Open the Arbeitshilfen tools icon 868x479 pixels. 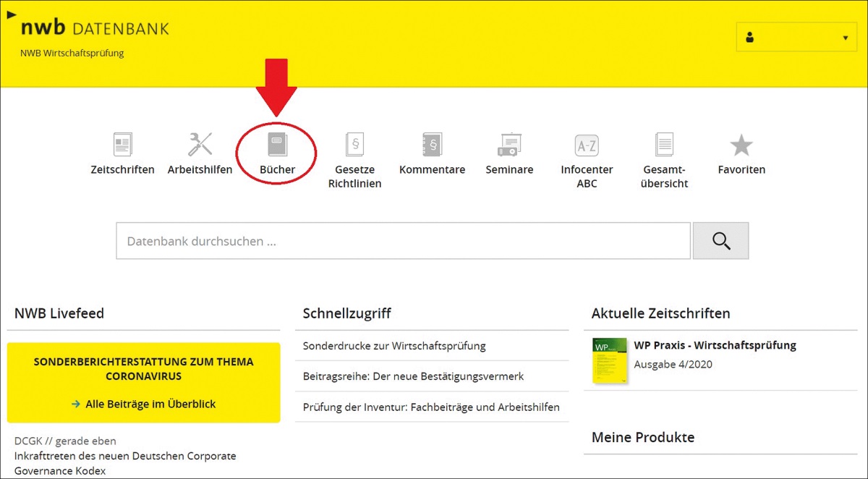(200, 145)
